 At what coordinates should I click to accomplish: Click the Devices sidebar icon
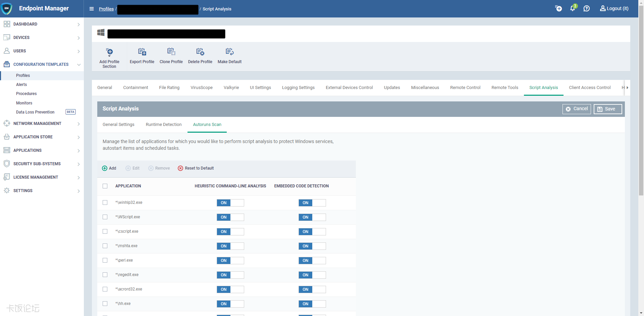tap(7, 38)
